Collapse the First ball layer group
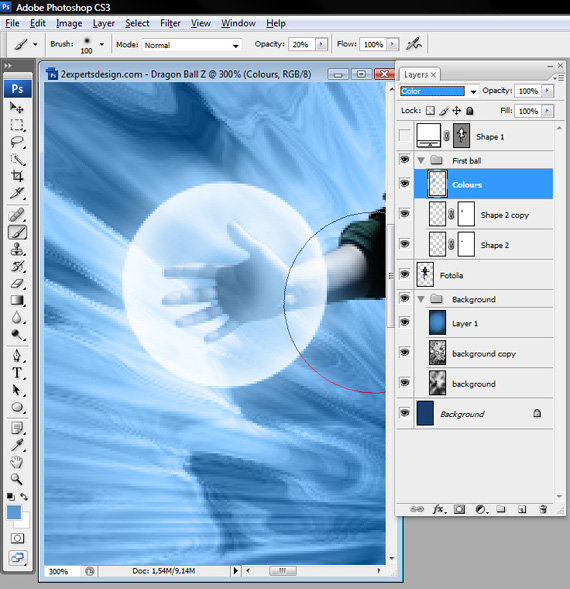The image size is (570, 589). (x=421, y=161)
